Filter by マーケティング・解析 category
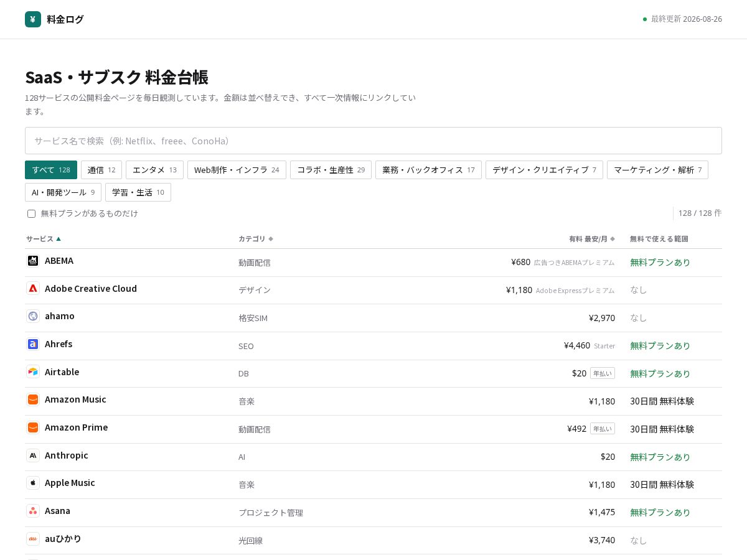 point(657,170)
